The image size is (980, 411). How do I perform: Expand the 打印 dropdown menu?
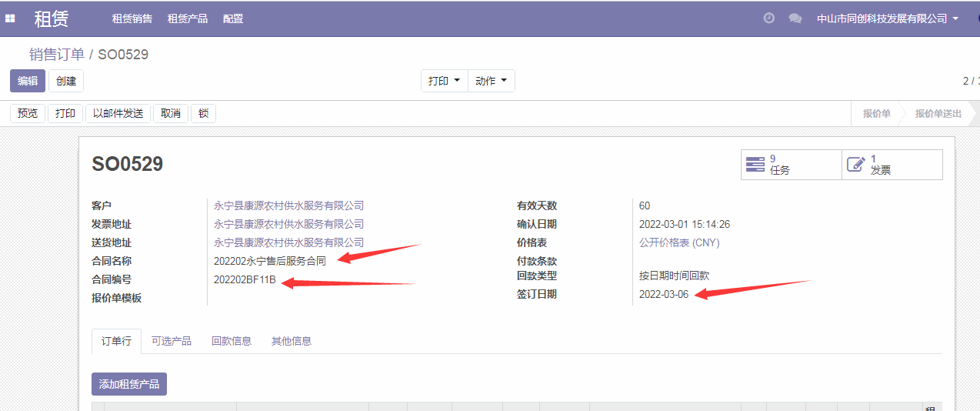[x=444, y=81]
